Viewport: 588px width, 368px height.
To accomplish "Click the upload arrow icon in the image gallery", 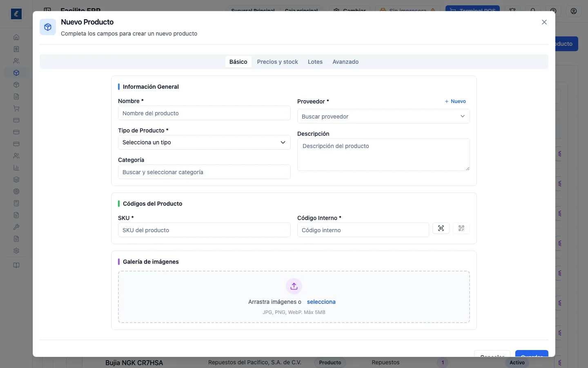I will point(294,286).
